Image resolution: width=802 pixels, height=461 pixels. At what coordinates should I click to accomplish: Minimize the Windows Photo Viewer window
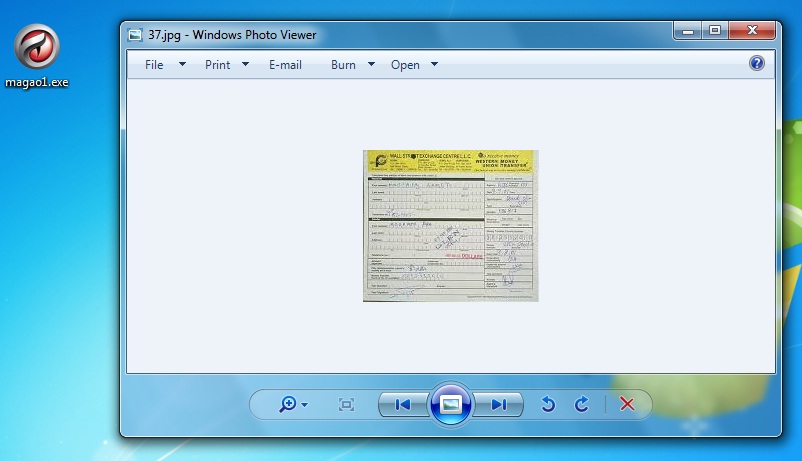coord(687,31)
